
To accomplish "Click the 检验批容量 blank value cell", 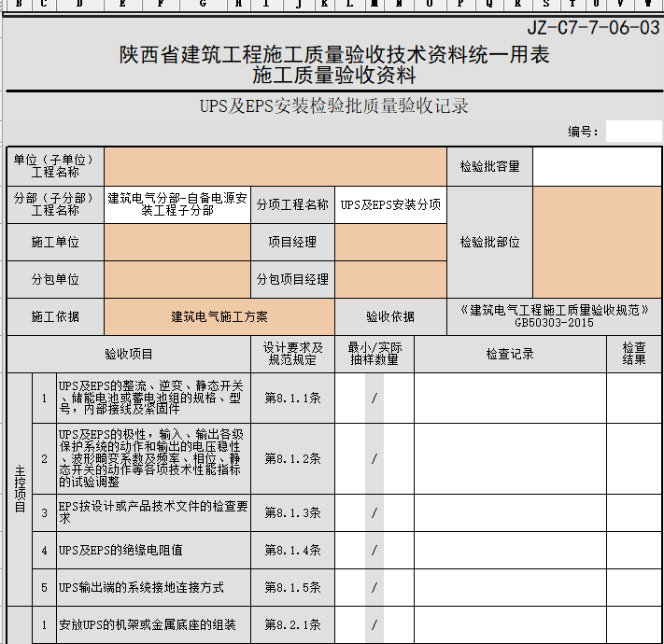I will (x=597, y=167).
